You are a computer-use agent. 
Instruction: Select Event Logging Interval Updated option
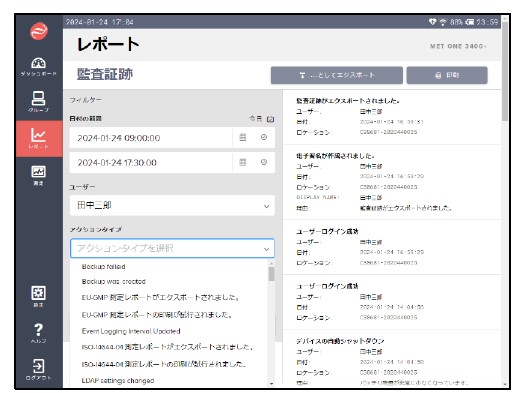pyautogui.click(x=131, y=331)
